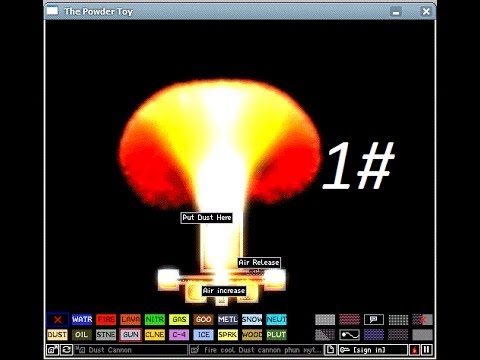Select the WATR water element
Image resolution: width=480 pixels, height=360 pixels.
[82, 319]
